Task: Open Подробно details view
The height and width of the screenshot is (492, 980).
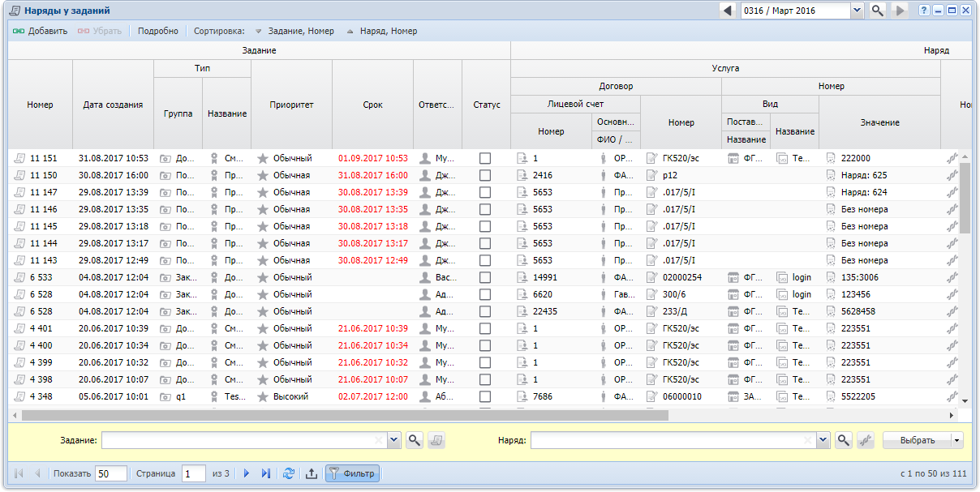Action: pyautogui.click(x=158, y=31)
